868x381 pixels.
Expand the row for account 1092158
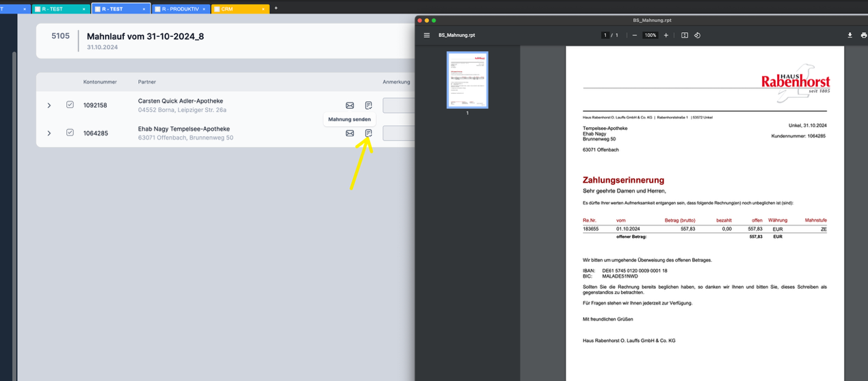(49, 105)
